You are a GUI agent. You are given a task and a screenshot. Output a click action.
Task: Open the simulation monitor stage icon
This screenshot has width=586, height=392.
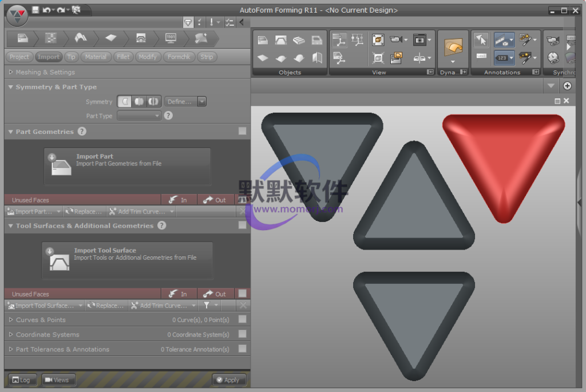pyautogui.click(x=171, y=38)
